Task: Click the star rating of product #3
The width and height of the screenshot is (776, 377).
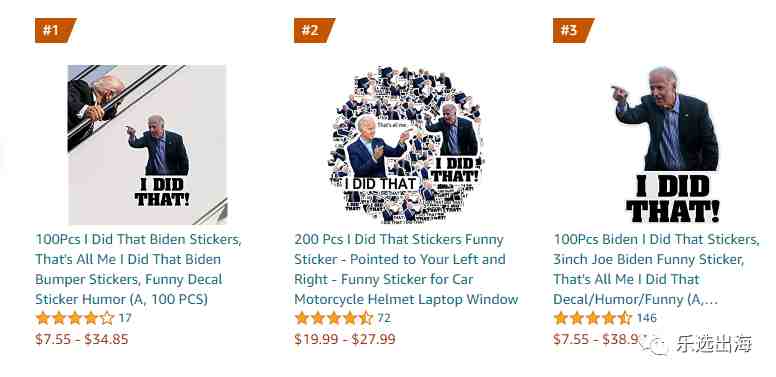Action: [x=593, y=318]
